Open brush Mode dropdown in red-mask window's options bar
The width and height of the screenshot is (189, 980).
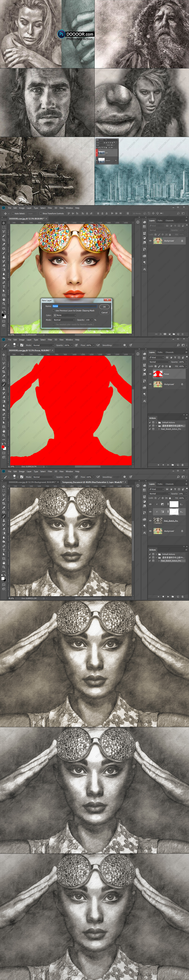43,345
